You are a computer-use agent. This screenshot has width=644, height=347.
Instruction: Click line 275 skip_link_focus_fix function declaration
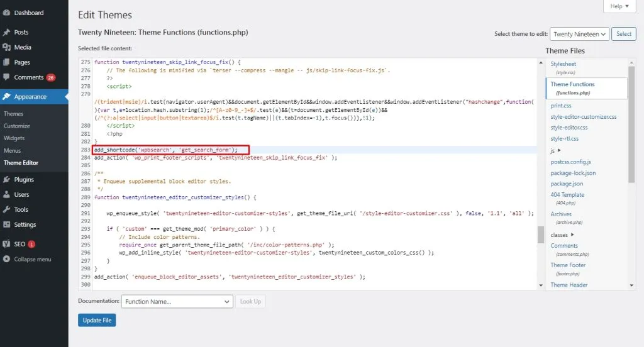click(167, 62)
